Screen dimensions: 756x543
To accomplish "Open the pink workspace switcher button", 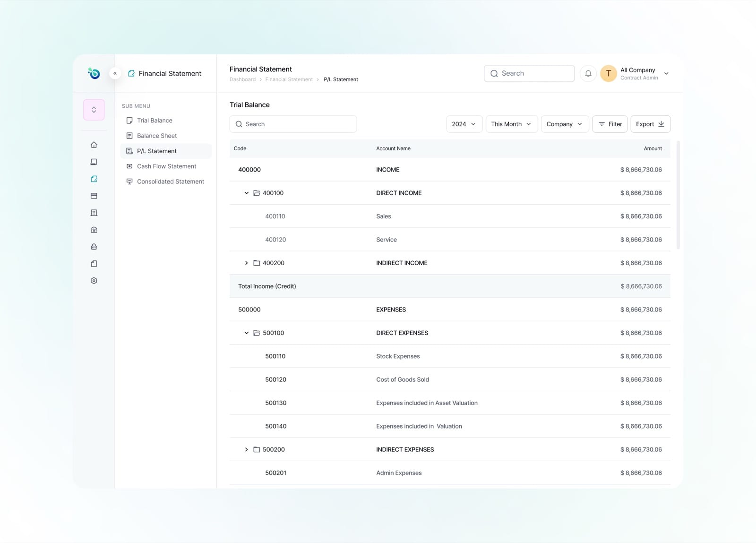I will [94, 110].
